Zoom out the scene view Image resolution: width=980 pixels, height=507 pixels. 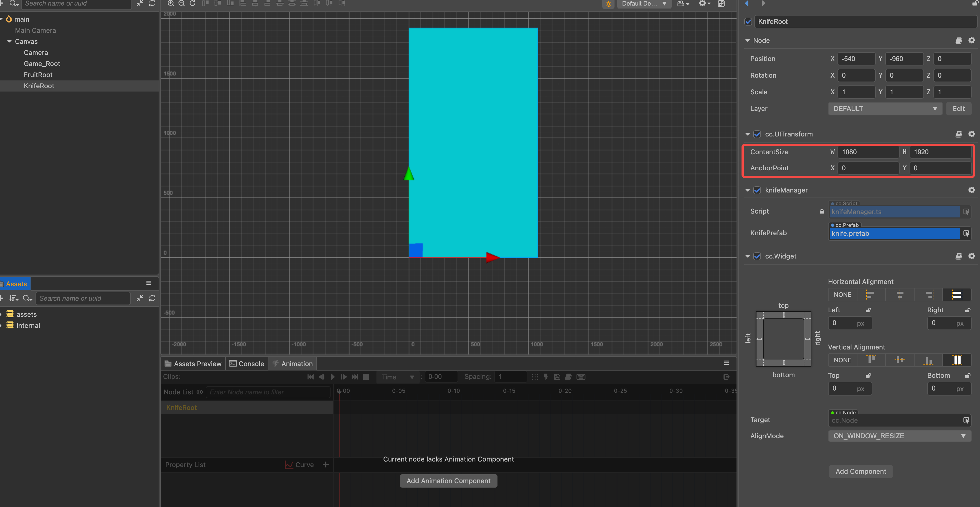pyautogui.click(x=181, y=3)
